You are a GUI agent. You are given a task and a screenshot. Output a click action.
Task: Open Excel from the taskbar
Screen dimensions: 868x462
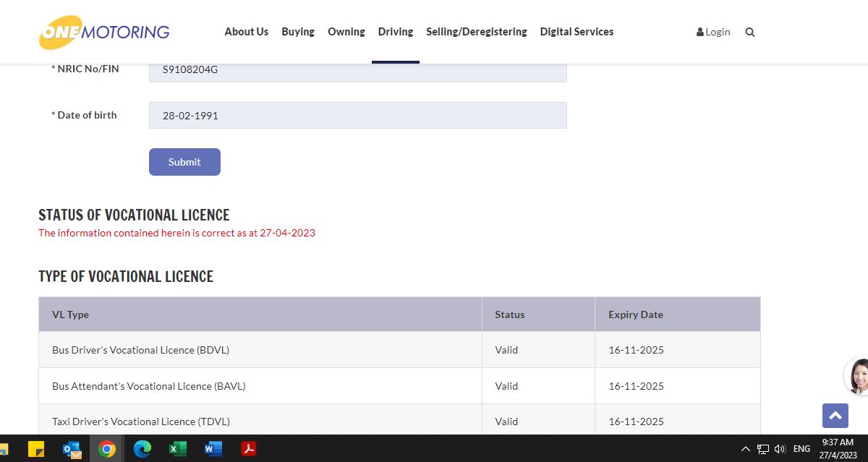(178, 449)
